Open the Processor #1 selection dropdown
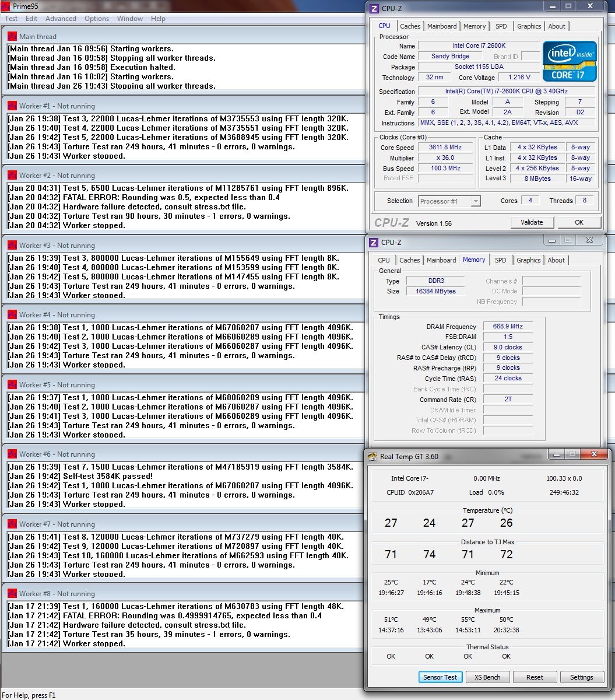The height and width of the screenshot is (700, 615). pyautogui.click(x=449, y=201)
